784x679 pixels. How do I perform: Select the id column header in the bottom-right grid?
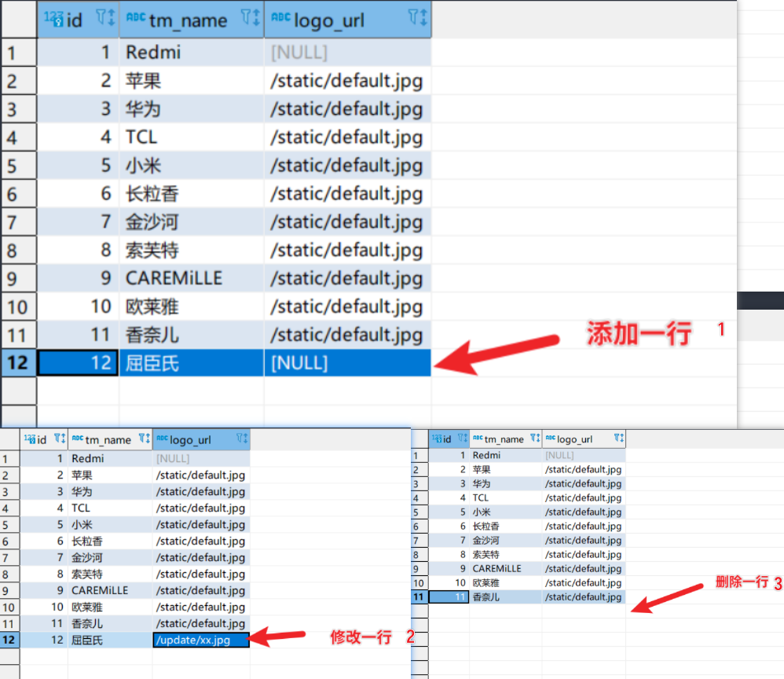449,439
